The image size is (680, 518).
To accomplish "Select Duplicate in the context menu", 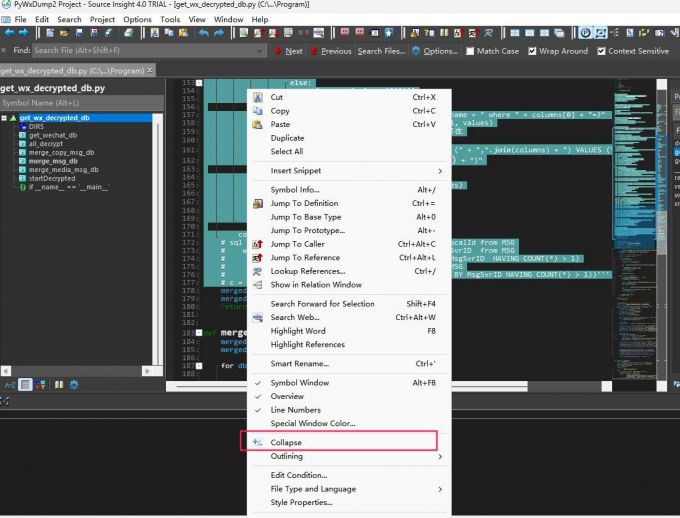I will click(349, 138).
